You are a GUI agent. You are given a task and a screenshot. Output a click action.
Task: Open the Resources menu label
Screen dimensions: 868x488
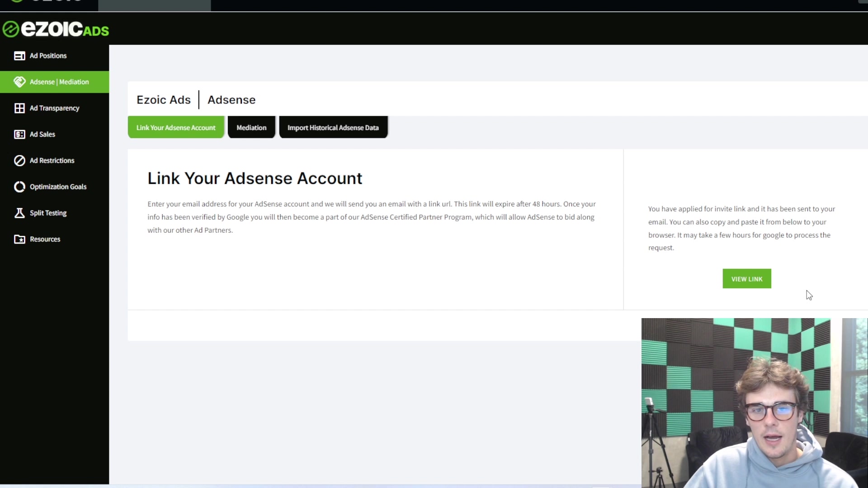(45, 239)
